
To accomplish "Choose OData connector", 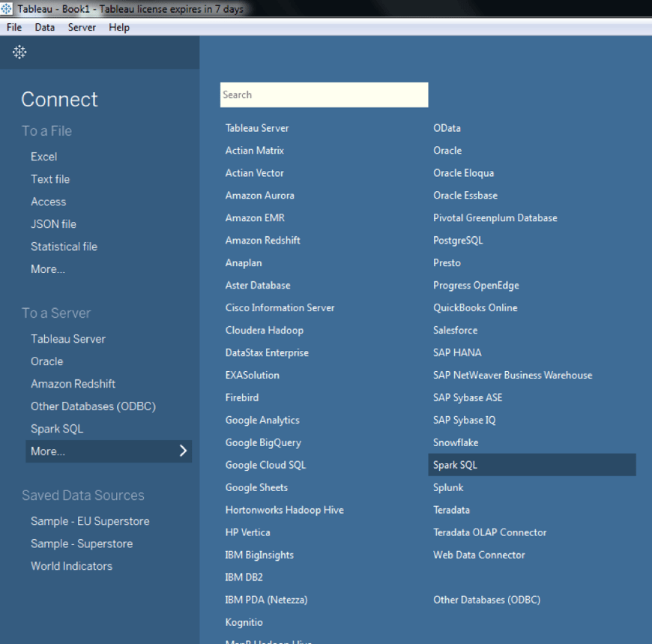I will click(447, 128).
